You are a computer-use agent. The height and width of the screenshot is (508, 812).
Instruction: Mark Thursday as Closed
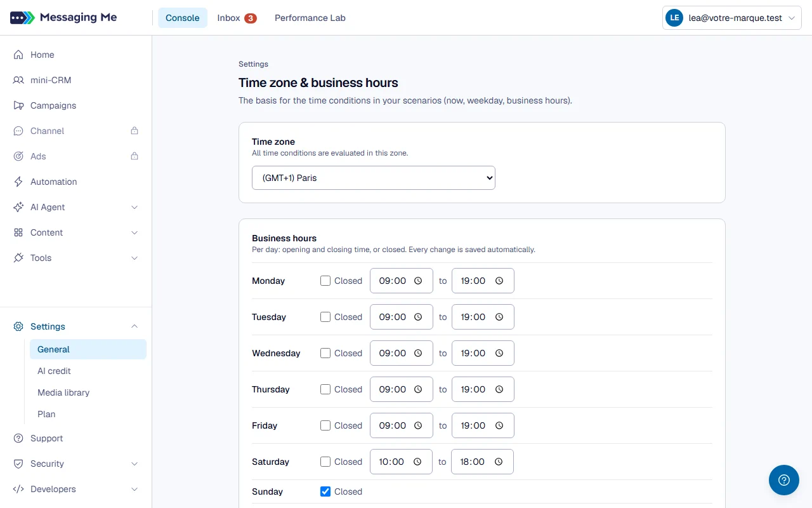point(325,389)
